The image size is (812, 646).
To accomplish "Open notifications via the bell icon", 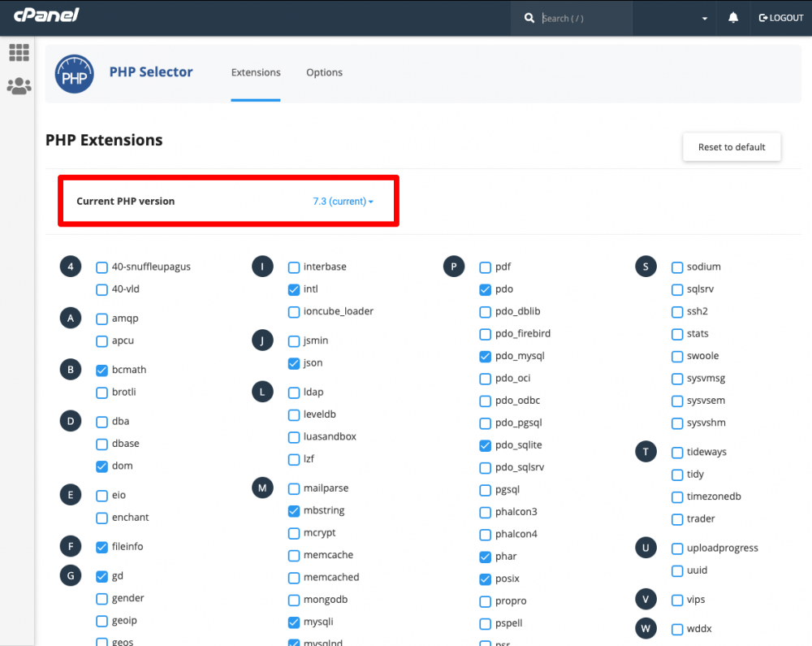I will click(x=733, y=17).
